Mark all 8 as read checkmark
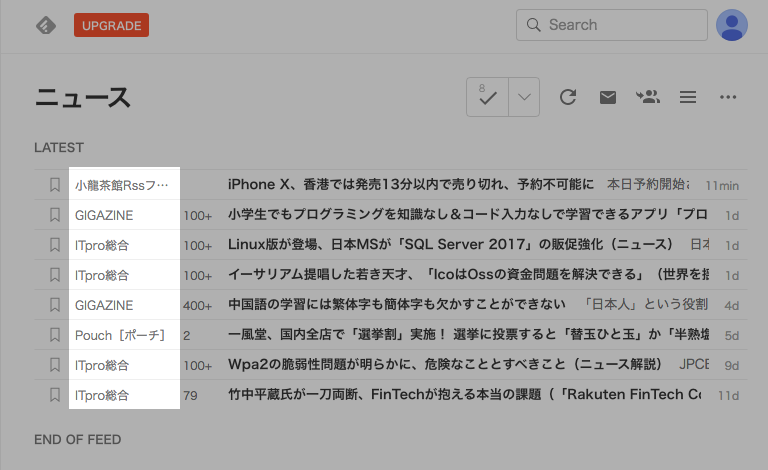 pos(487,97)
